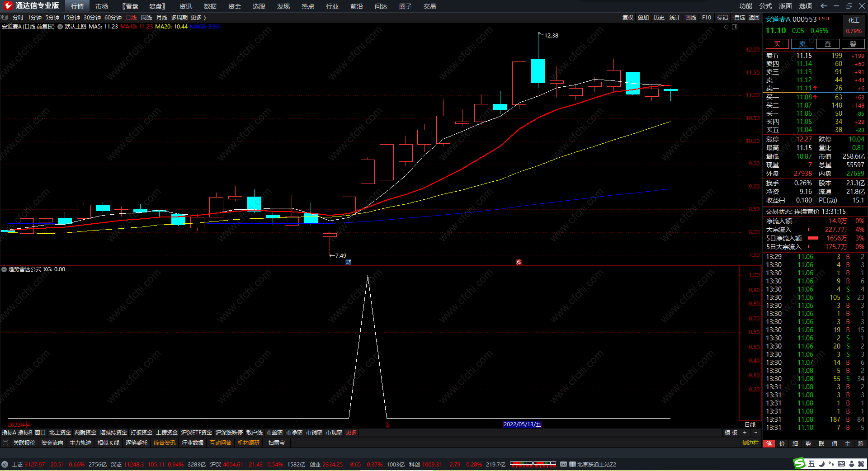Expand the red 更多 indicators list
868x471 pixels.
[x=351, y=433]
